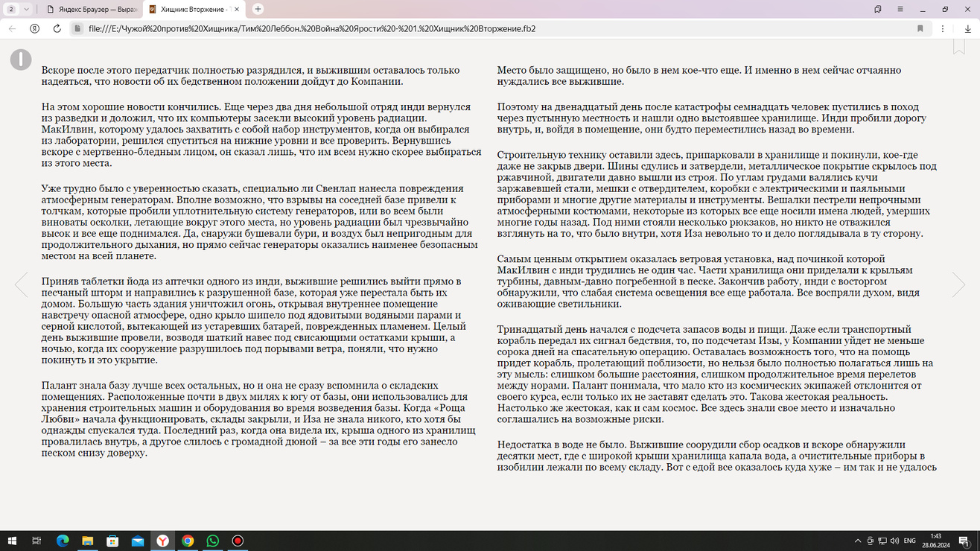Open the reader menu circle icon

tap(21, 60)
